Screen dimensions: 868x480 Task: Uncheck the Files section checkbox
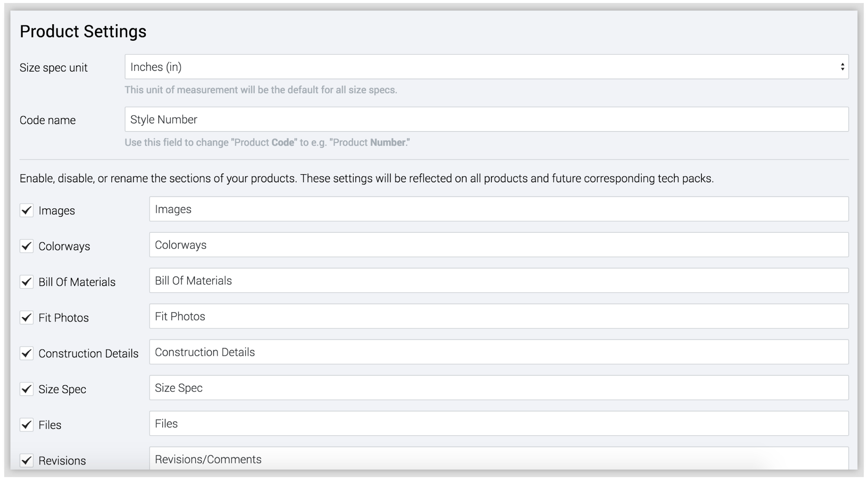(27, 425)
